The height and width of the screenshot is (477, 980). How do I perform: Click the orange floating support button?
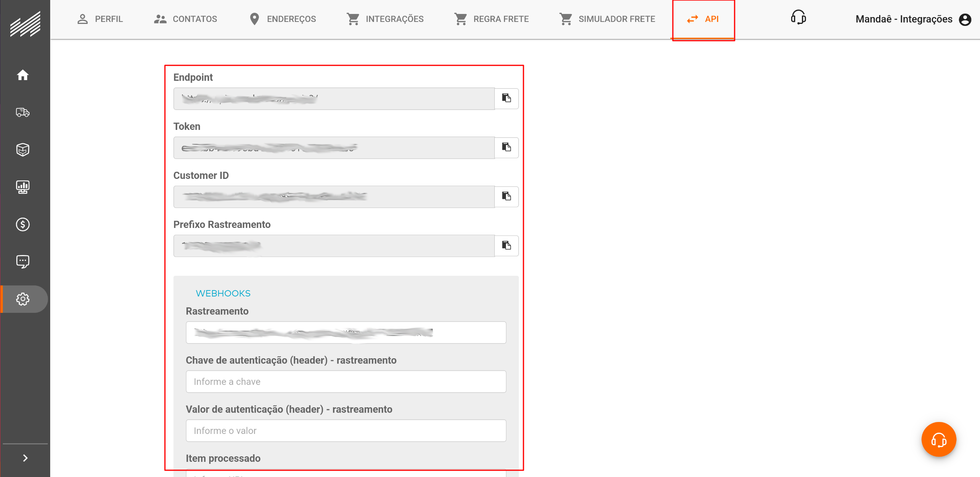(939, 440)
